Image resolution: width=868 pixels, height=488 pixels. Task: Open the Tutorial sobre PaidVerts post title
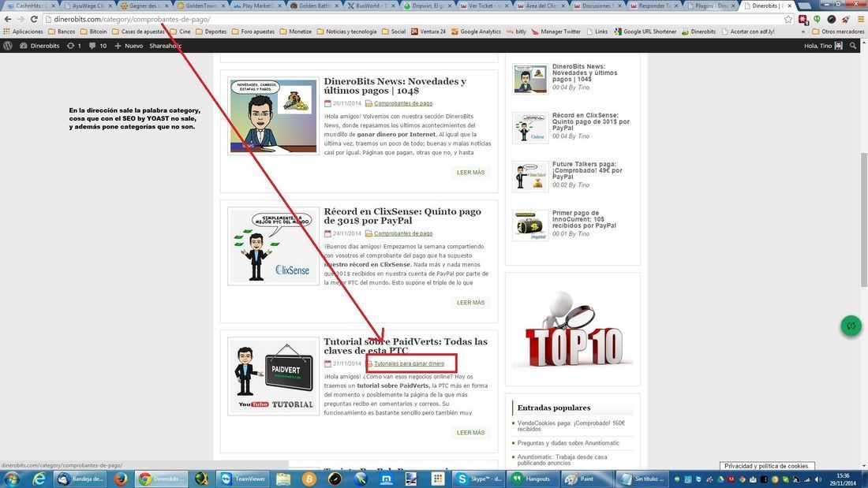(406, 346)
